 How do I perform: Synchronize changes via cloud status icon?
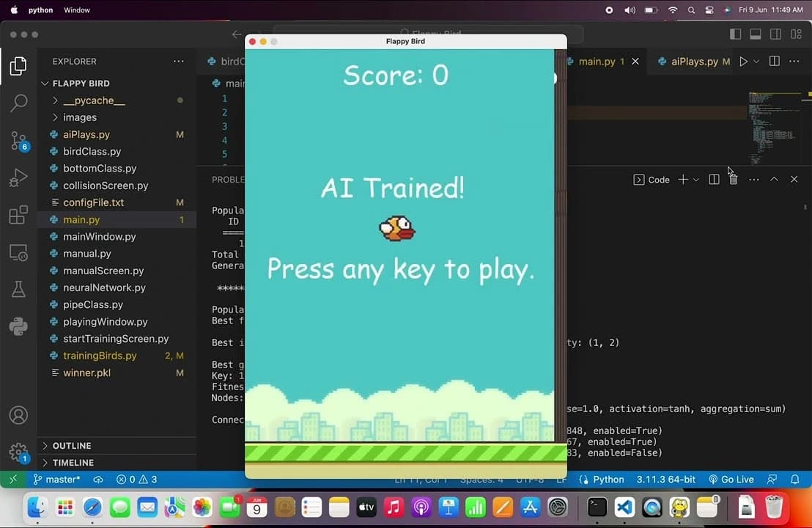tap(98, 480)
